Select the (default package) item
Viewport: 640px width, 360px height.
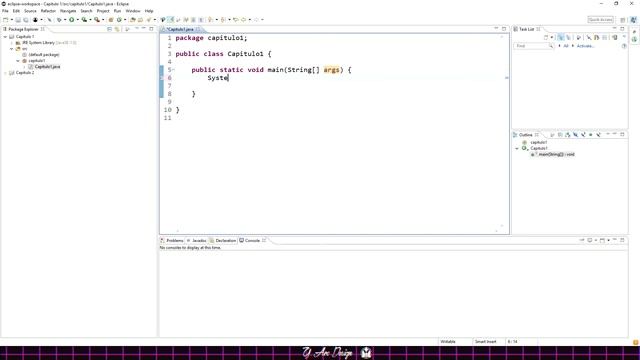(44, 54)
